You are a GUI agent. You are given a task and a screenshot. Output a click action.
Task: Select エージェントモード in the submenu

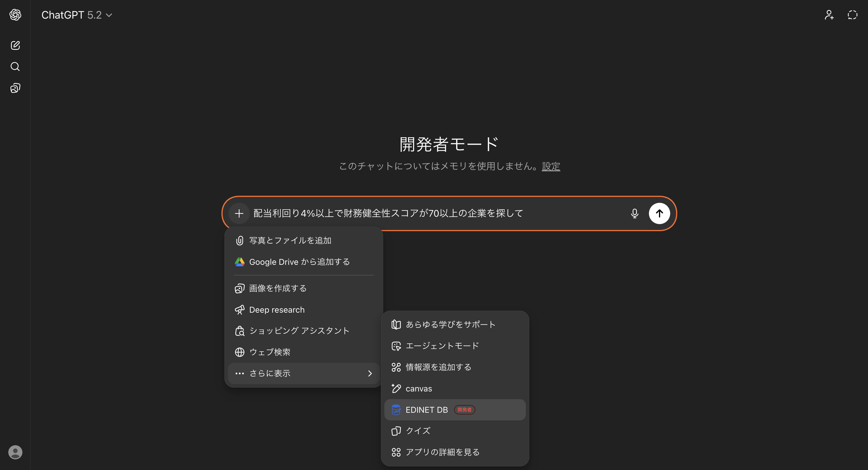coord(442,346)
